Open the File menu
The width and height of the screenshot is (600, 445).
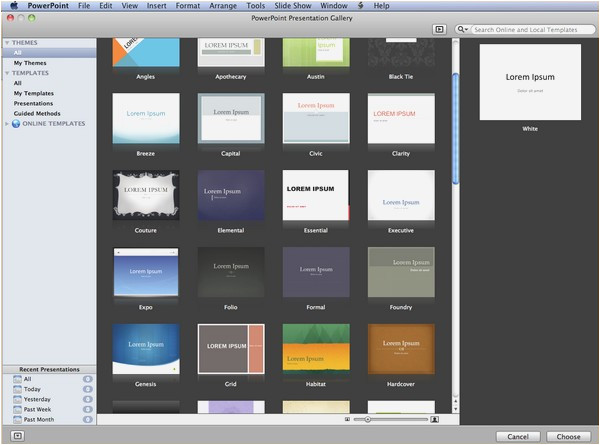coord(84,5)
